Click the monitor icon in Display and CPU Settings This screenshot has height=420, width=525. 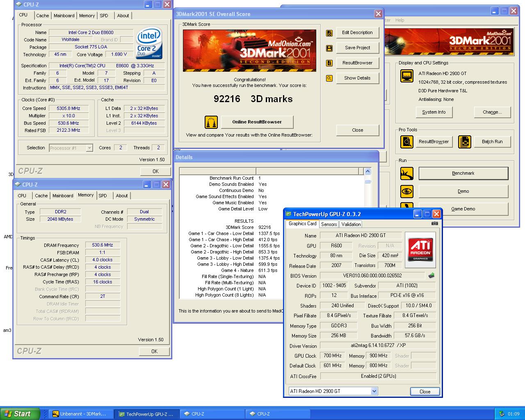407,76
